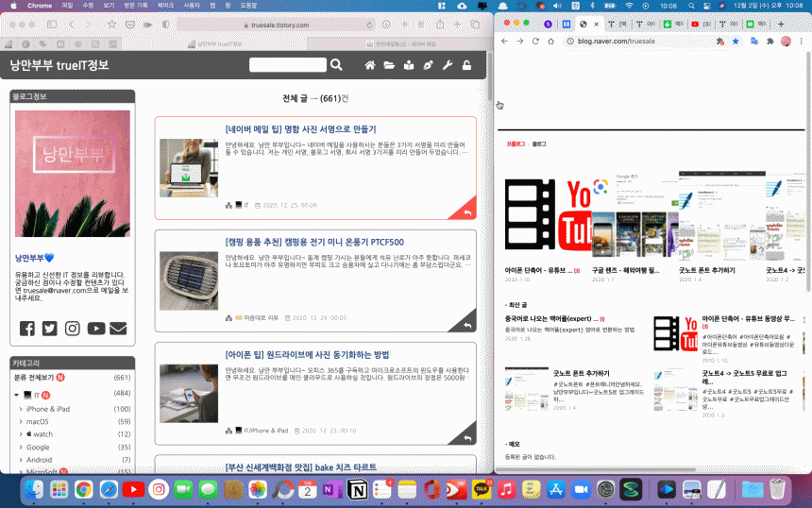Expand the macOS category
The height and width of the screenshot is (508, 812).
click(x=21, y=421)
